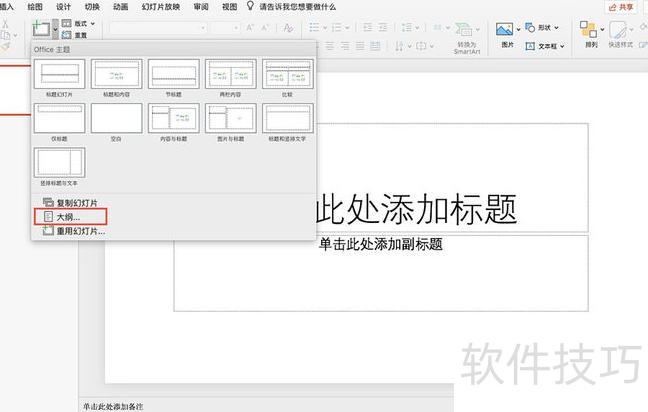648x412 pixels.
Task: Click the Copy icon in clipboard group
Action: point(5,36)
